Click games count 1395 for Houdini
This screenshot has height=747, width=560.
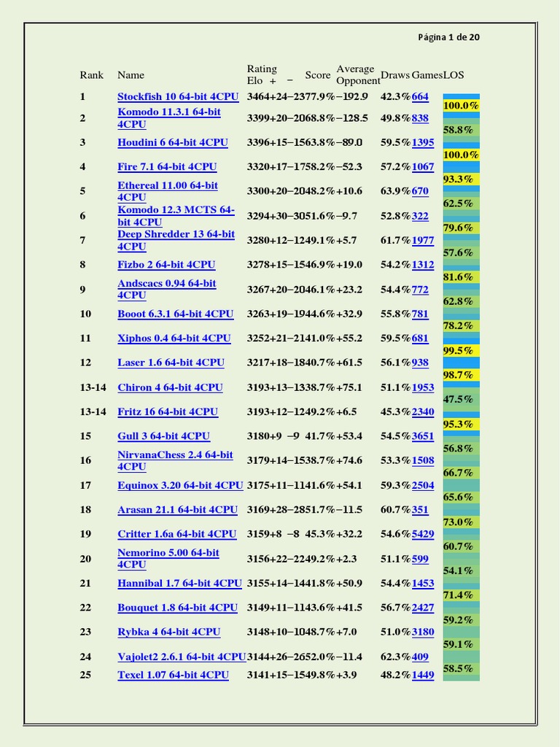tap(423, 142)
